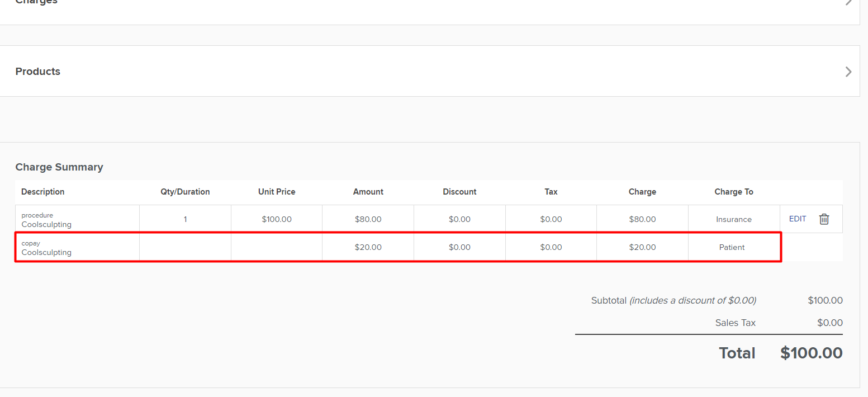Click the Charge column header

(x=642, y=192)
